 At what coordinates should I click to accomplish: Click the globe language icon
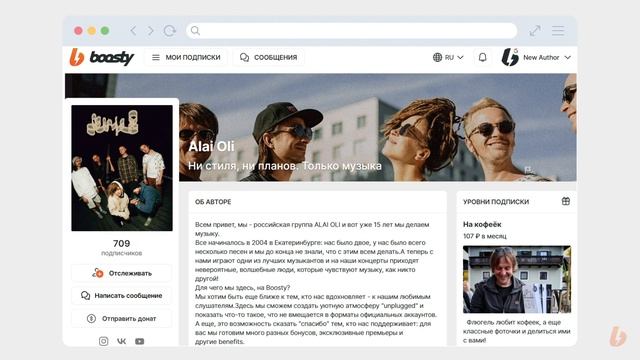tap(437, 58)
